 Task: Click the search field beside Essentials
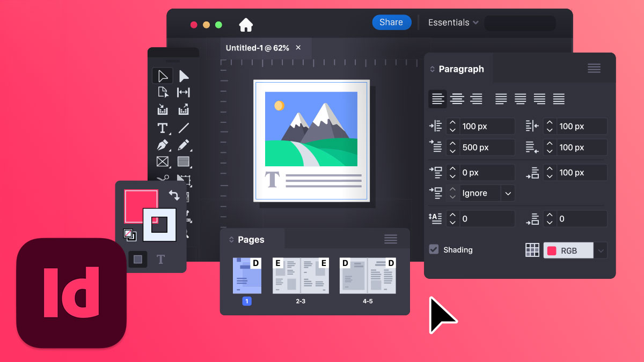520,23
